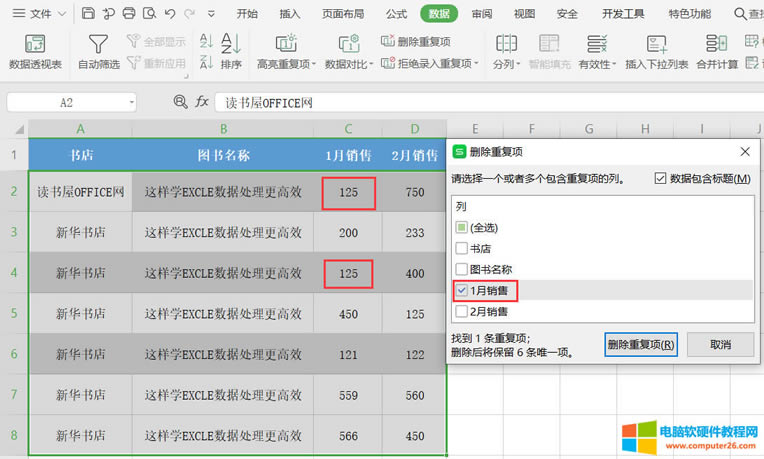This screenshot has width=764, height=459.
Task: Click the save icon in quick access toolbar
Action: pos(88,14)
